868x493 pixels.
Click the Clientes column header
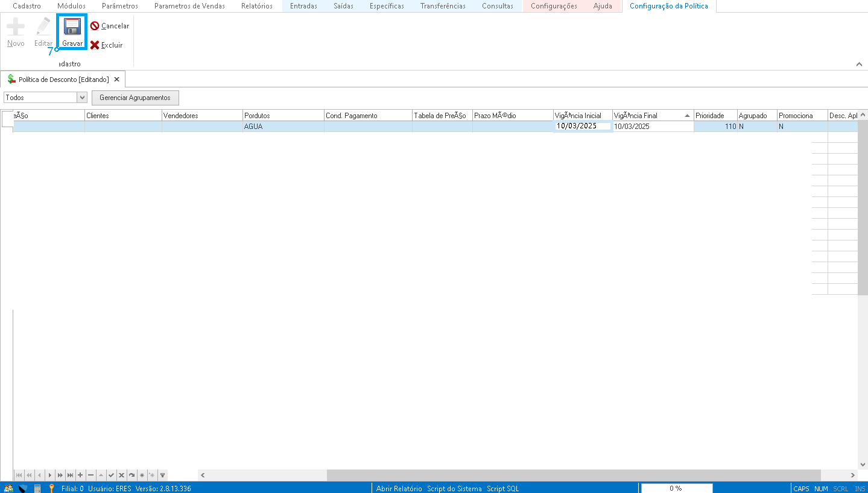pyautogui.click(x=123, y=115)
